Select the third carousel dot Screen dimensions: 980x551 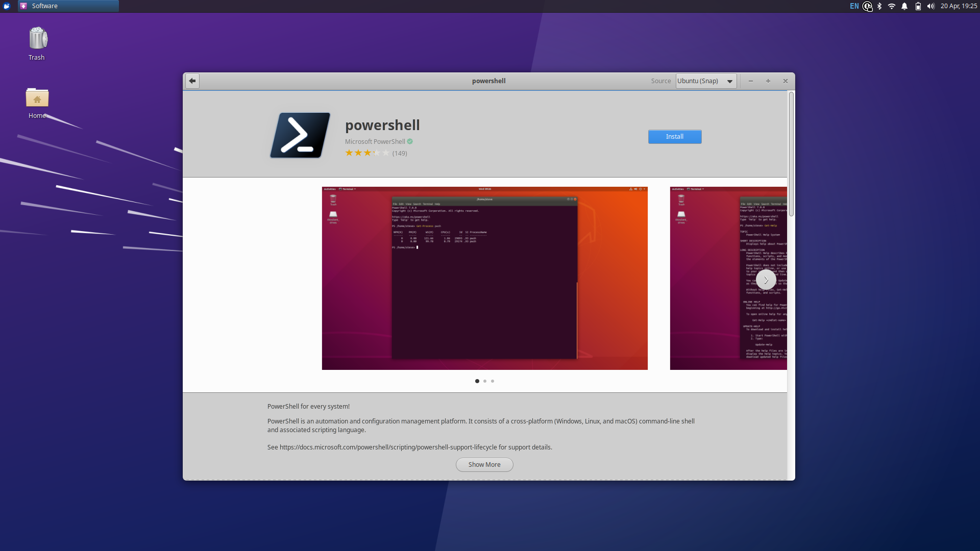click(492, 381)
